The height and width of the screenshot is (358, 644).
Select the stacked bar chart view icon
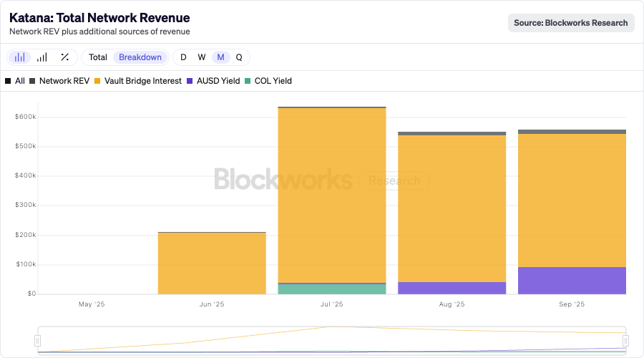tap(20, 57)
